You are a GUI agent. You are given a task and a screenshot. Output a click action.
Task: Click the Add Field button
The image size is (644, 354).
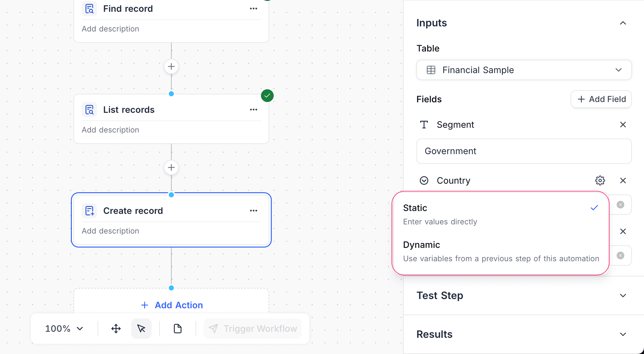[601, 99]
